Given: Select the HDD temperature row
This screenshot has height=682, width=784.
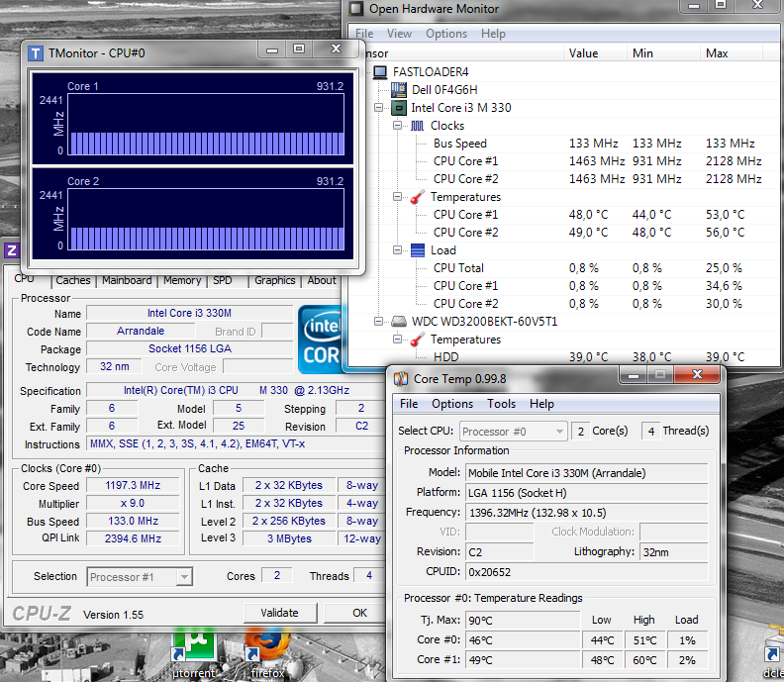Looking at the screenshot, I should coord(564,357).
